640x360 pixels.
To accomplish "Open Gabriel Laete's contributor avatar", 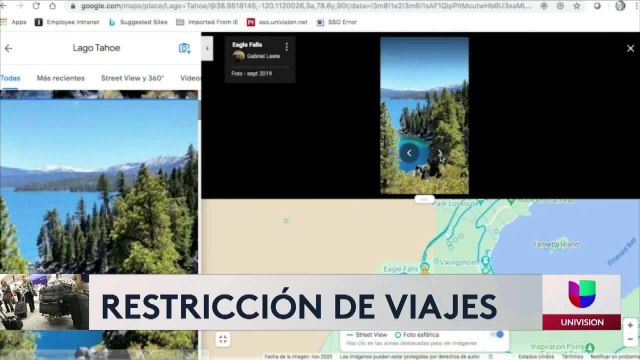I will tap(238, 56).
